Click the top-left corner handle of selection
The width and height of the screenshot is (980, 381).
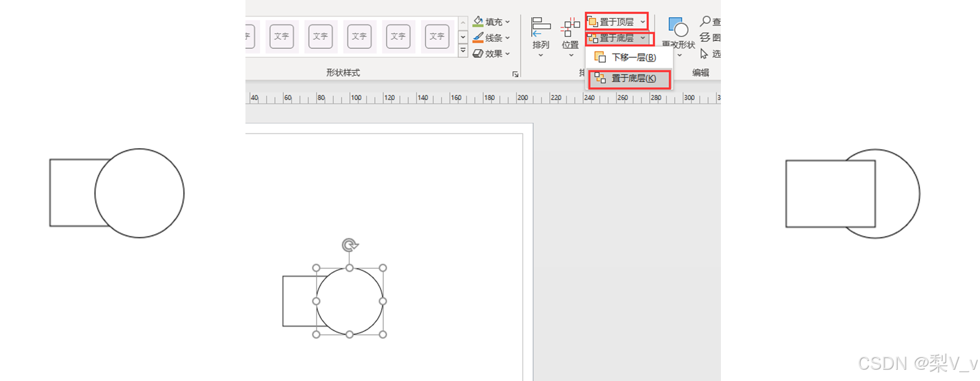pos(316,268)
